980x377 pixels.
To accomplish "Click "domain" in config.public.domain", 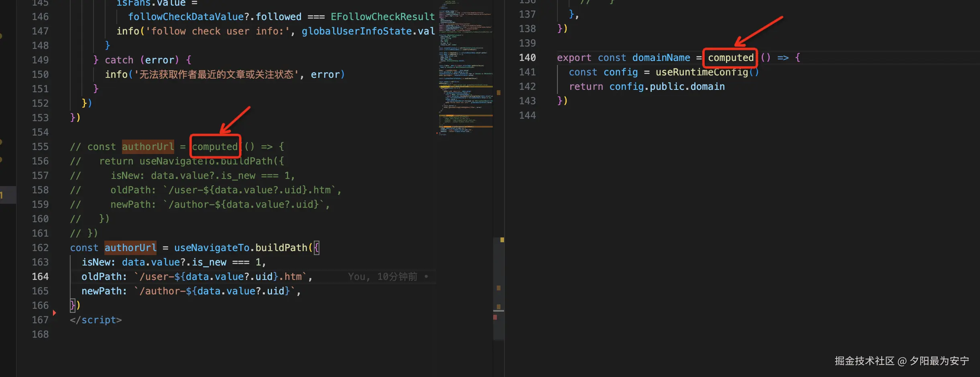I will tap(708, 87).
